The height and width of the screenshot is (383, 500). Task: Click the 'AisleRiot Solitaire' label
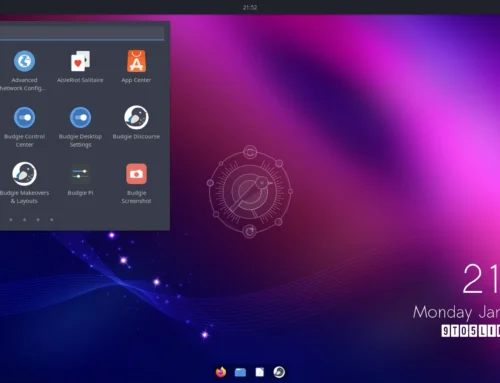(80, 80)
